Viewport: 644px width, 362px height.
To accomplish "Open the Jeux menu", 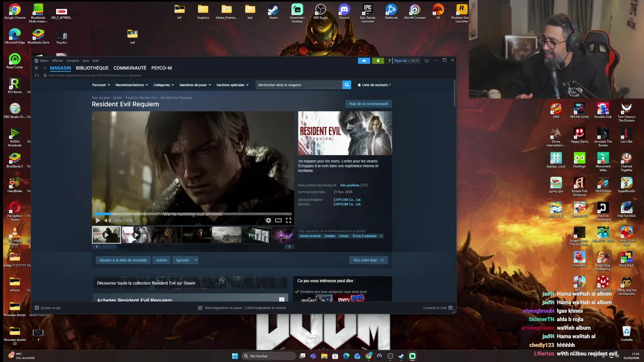I will coord(86,61).
